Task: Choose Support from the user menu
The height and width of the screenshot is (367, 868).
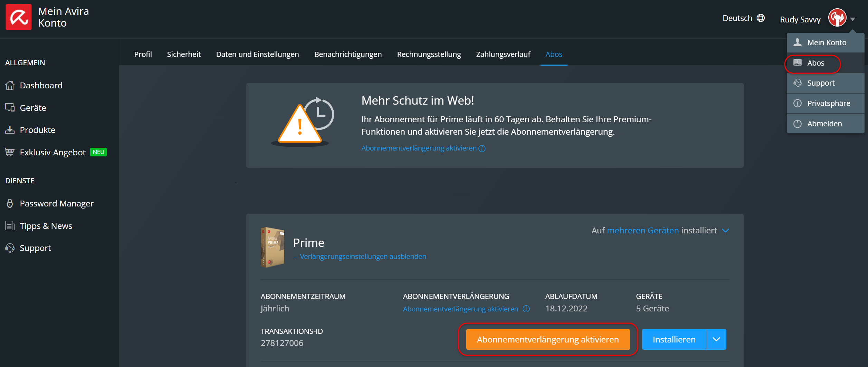Action: (826, 83)
